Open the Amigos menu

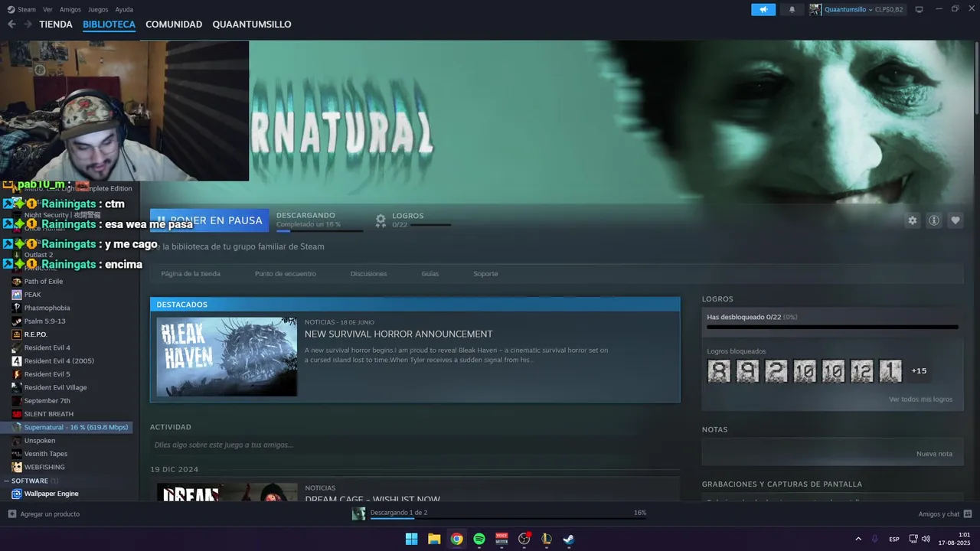[x=70, y=9]
